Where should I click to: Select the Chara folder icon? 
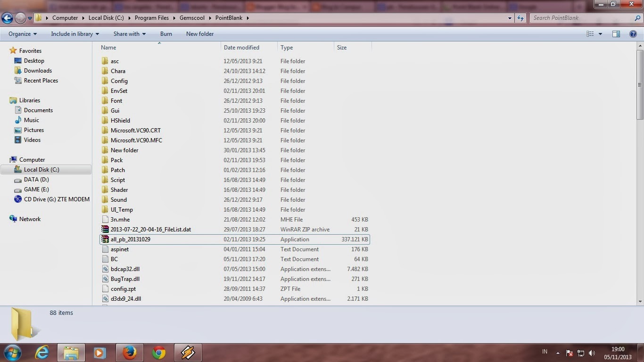105,71
